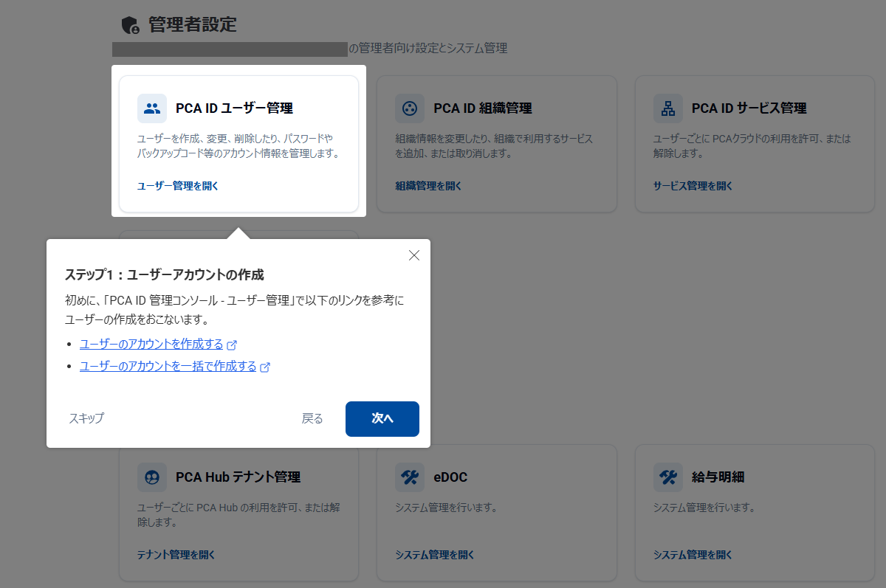The height and width of the screenshot is (588, 886).
Task: Click the PCA ID 組織管理 organization icon
Action: click(410, 108)
